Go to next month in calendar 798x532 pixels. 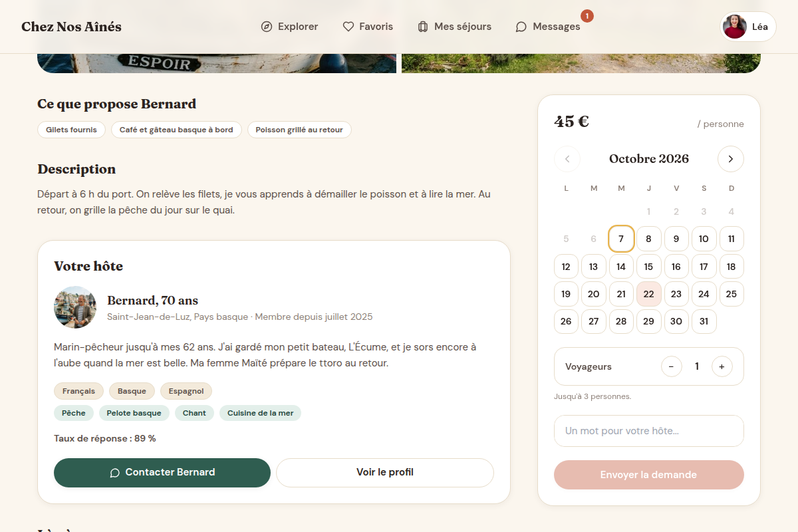coord(730,159)
